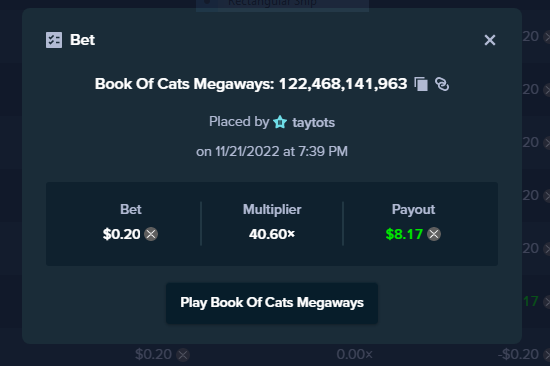
Task: Copy the bet ID to clipboard
Action: click(421, 84)
